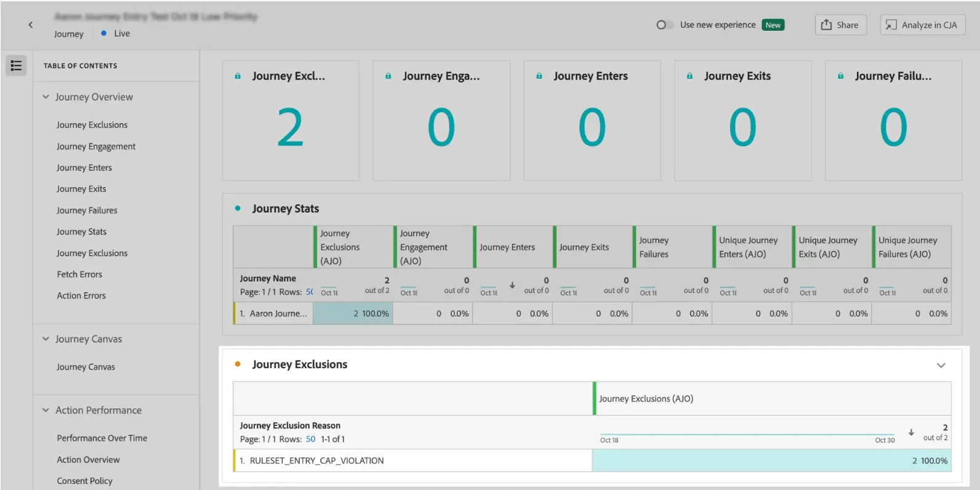Click Journey Engagement (AJO) column header
The image size is (980, 490).
[433, 247]
